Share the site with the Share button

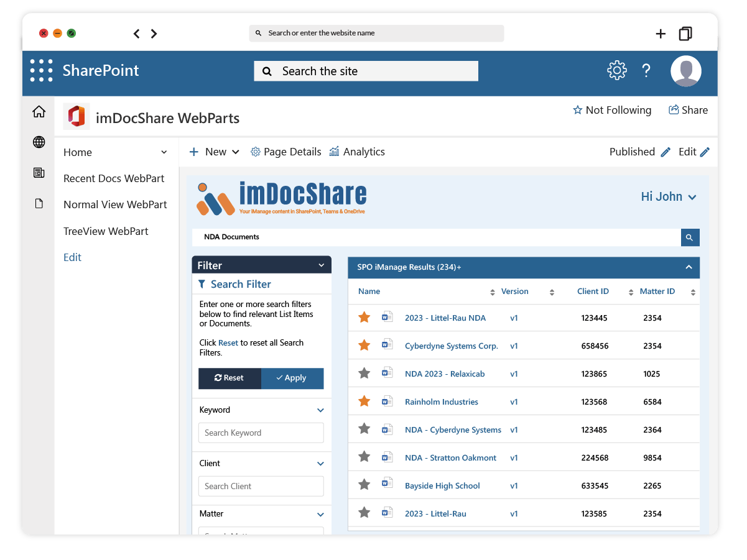coord(688,110)
